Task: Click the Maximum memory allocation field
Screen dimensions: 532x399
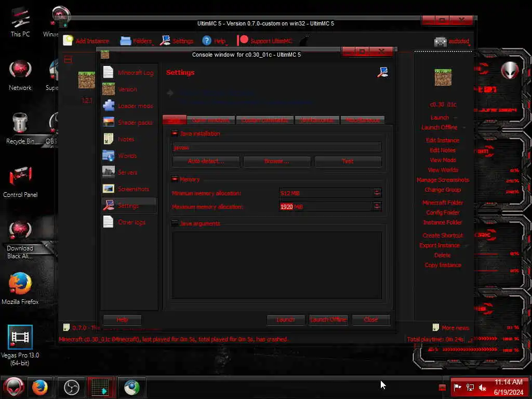Action: click(325, 206)
